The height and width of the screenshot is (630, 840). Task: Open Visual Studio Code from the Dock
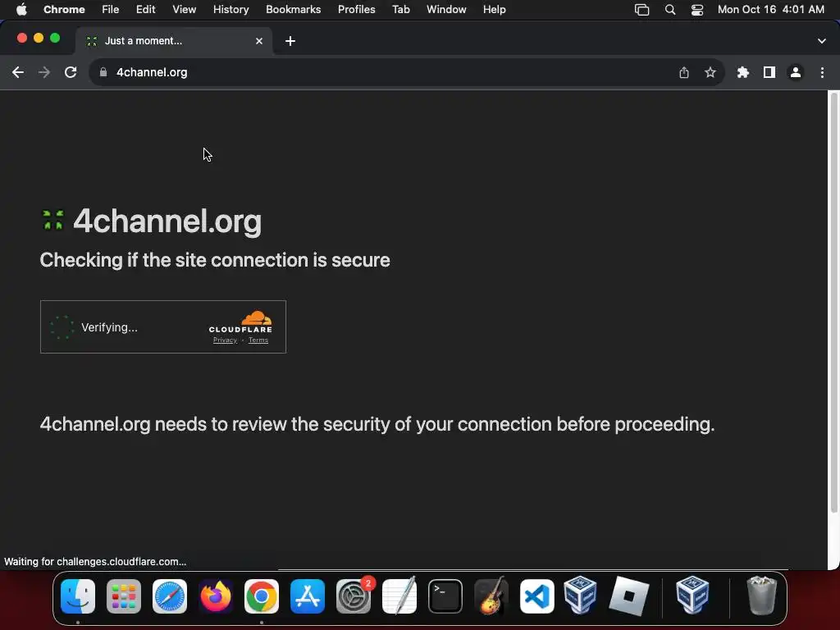click(x=537, y=596)
